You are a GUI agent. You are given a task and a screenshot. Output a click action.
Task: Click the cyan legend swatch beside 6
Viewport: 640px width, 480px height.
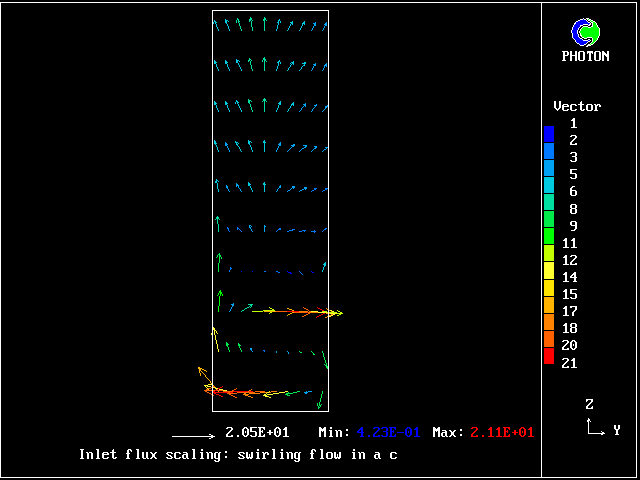[549, 190]
